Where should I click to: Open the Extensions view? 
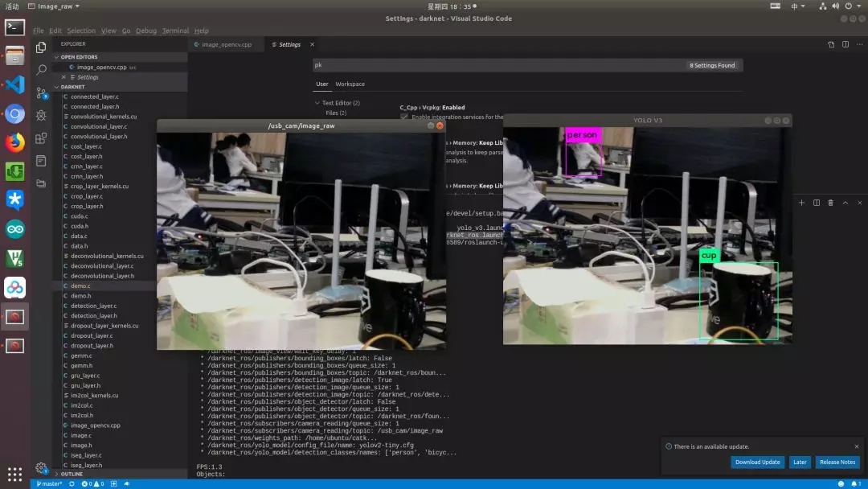(41, 138)
